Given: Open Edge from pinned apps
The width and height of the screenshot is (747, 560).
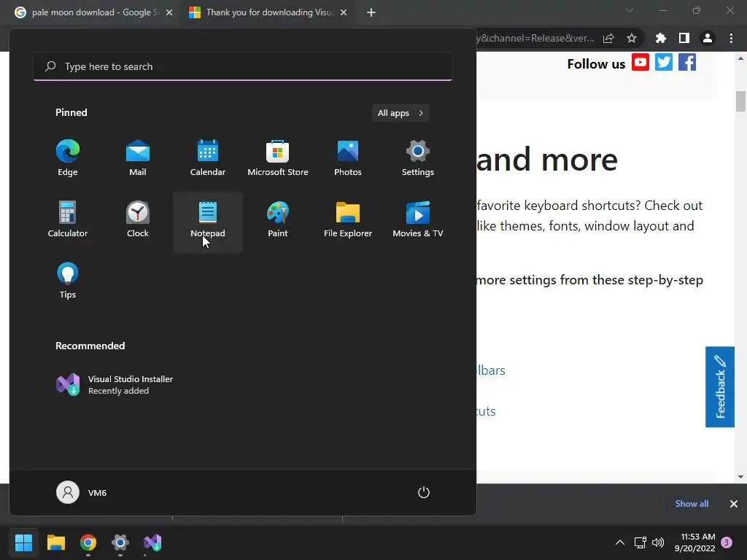Looking at the screenshot, I should (x=68, y=158).
